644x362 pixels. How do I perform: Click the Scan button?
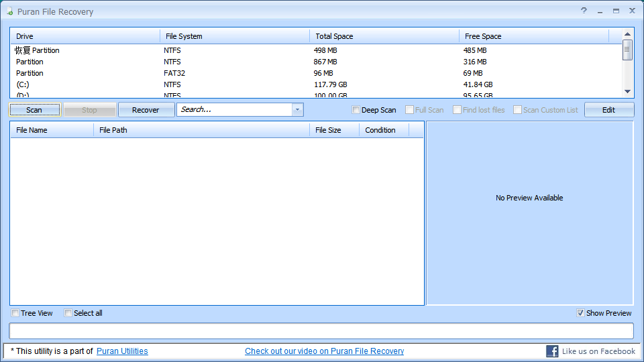click(35, 109)
